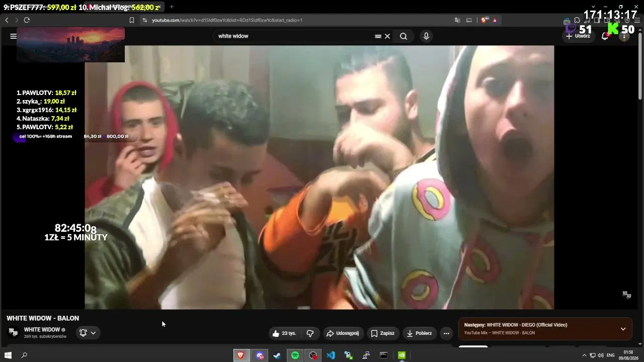Open the Brave Rewards triangle icon
Image resolution: width=644 pixels, height=362 pixels.
(x=495, y=20)
